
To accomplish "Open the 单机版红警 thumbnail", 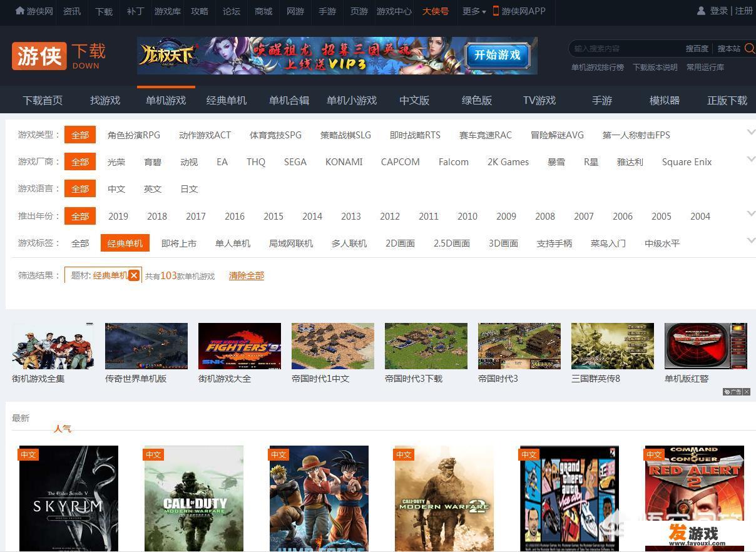I will click(706, 346).
